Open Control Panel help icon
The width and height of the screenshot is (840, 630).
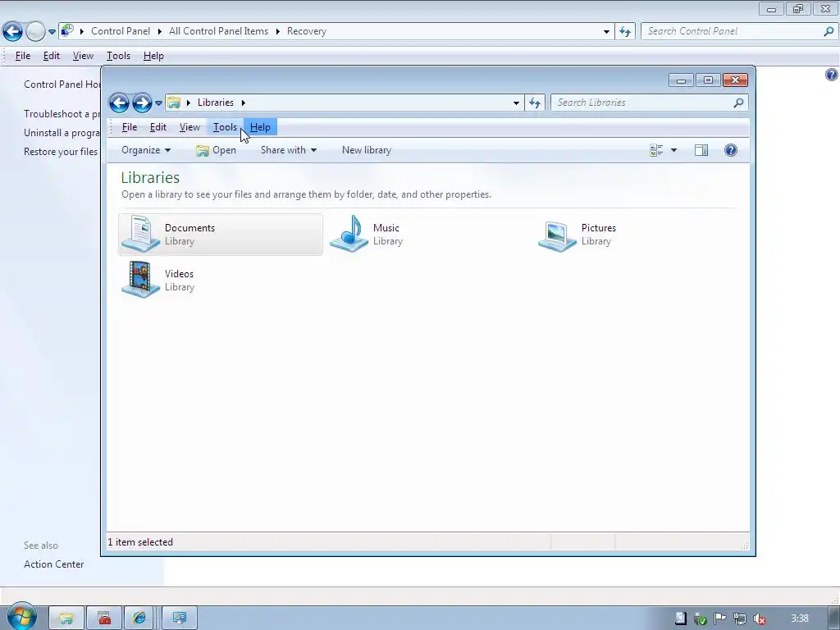click(x=832, y=75)
